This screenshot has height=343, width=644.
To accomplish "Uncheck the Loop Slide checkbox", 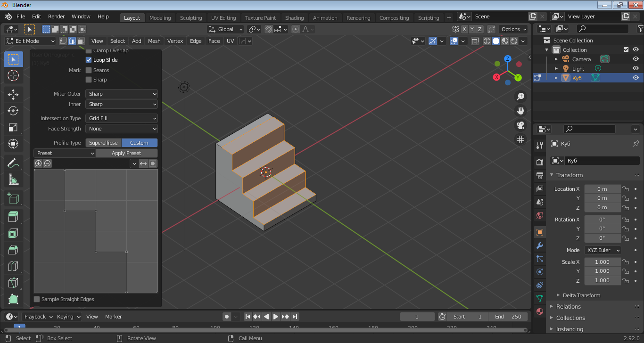I will tap(89, 60).
